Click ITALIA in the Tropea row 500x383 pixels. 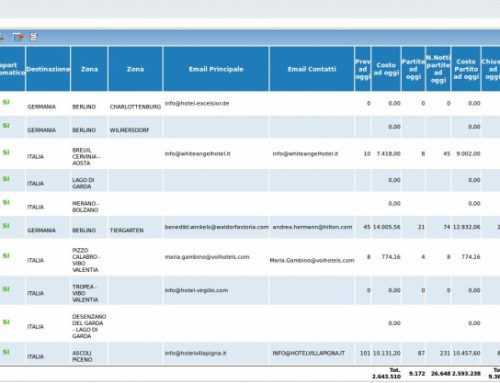36,293
